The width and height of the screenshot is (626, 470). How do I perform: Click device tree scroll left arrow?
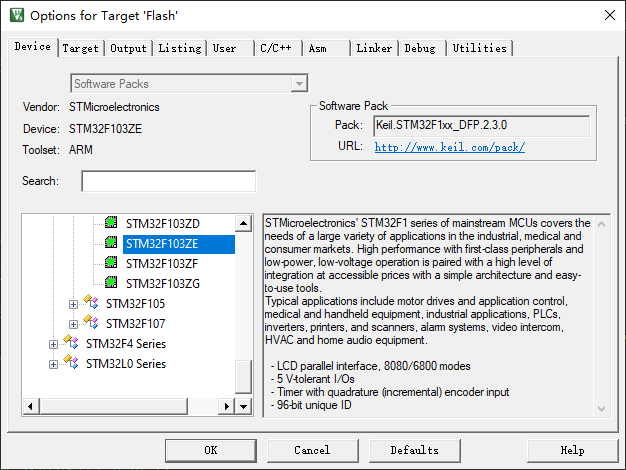31,407
